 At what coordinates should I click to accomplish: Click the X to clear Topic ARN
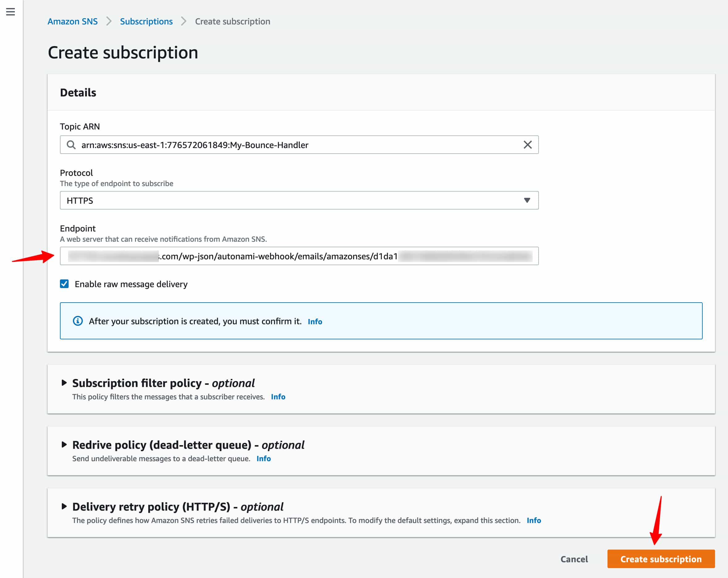point(528,144)
